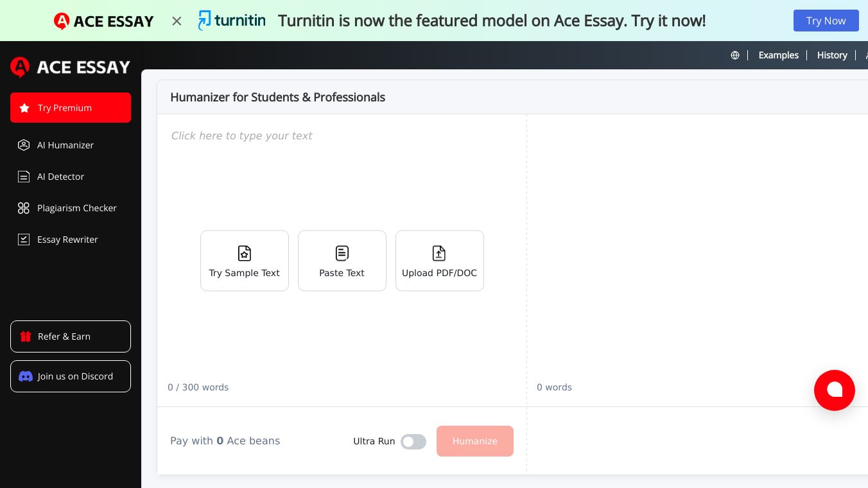Image resolution: width=868 pixels, height=488 pixels.
Task: Click the Refer & Earn button
Action: pyautogui.click(x=71, y=336)
